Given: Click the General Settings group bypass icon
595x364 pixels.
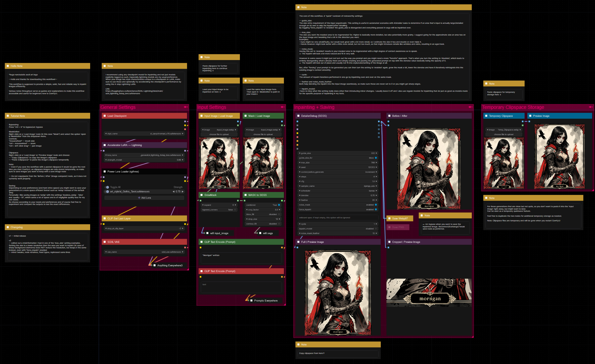Looking at the screenshot, I should (185, 107).
